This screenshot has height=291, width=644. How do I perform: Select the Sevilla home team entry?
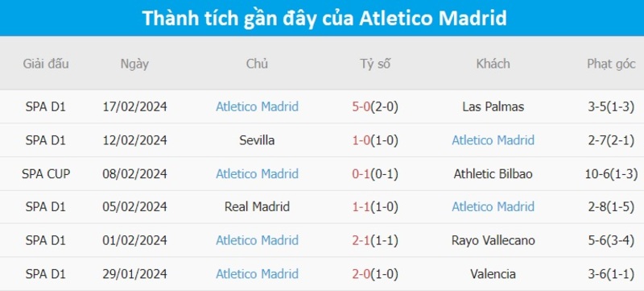(x=257, y=140)
